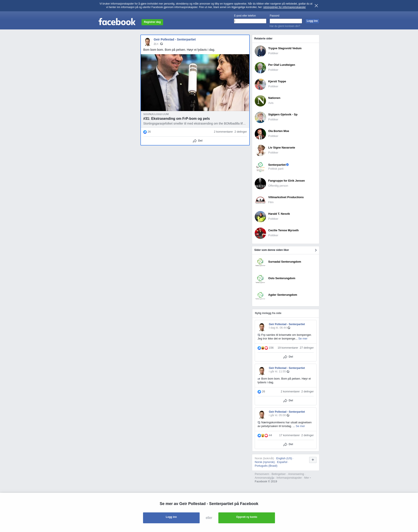Screen dimensions: 418x532
Task: Open the Mer footer dropdown
Action: pos(307,478)
